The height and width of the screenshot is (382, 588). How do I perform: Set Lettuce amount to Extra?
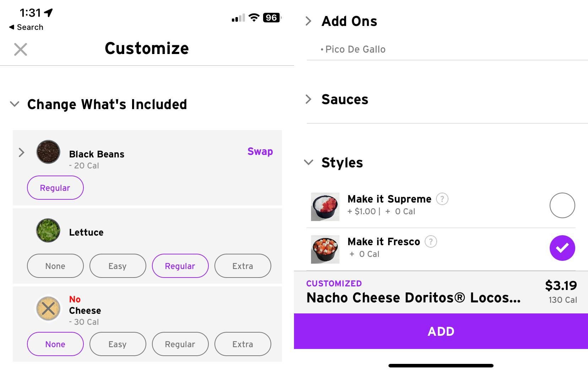point(243,266)
